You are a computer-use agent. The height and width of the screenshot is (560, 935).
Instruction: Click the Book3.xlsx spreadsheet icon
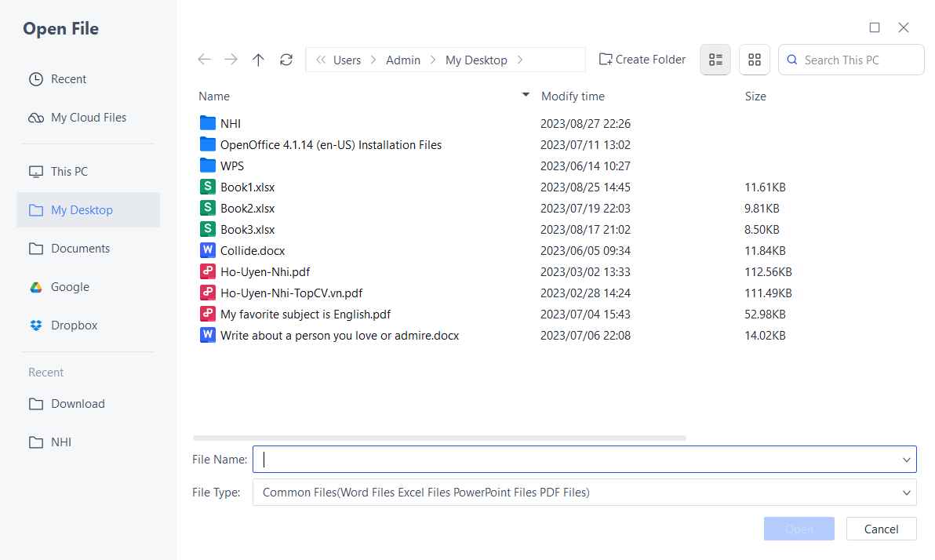pyautogui.click(x=208, y=229)
